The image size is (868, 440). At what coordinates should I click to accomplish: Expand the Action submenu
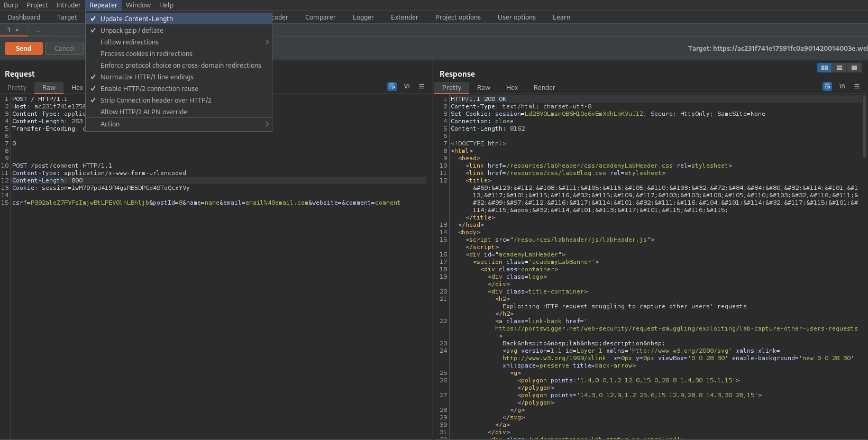(x=179, y=124)
